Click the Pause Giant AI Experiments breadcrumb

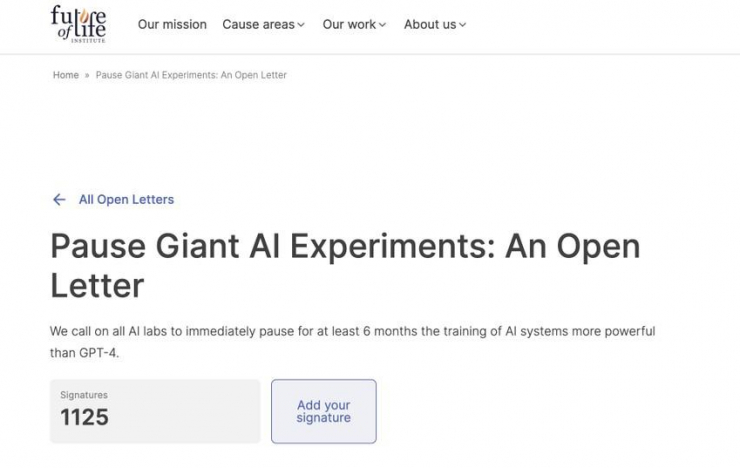(191, 75)
